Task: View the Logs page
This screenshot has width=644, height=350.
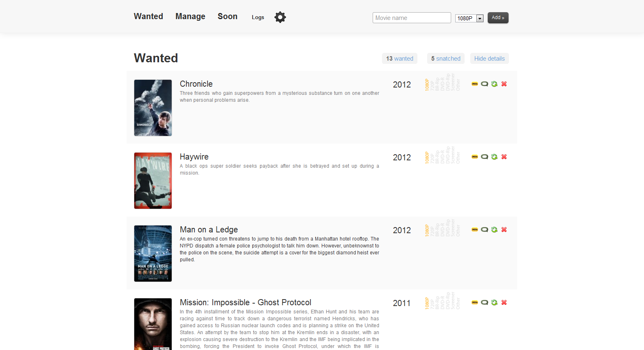Action: pyautogui.click(x=258, y=17)
